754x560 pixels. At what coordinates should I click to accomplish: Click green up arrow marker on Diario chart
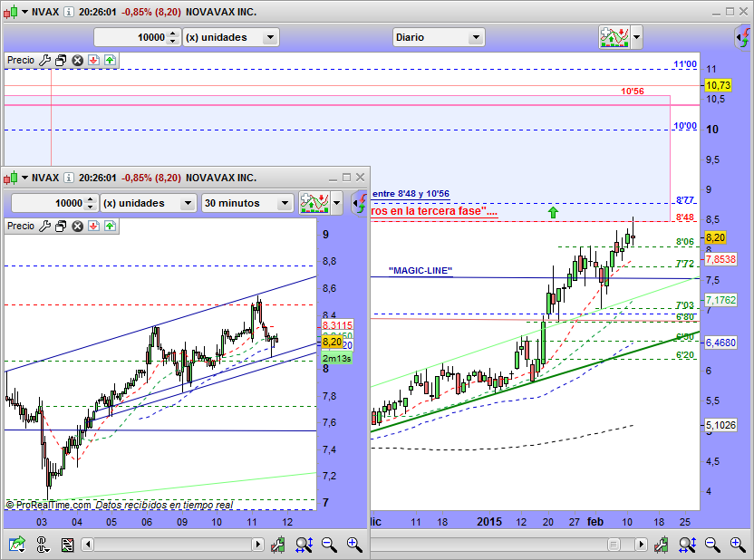[553, 212]
